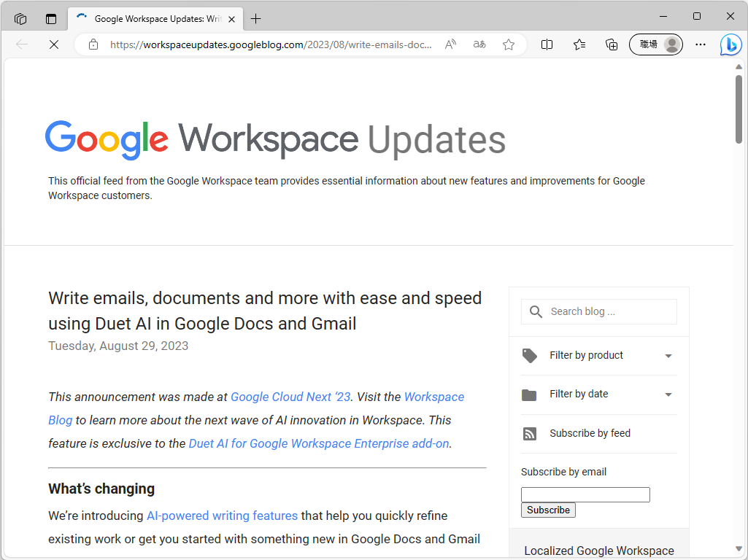Expand the Filter by product dropdown
This screenshot has width=748, height=560.
668,356
